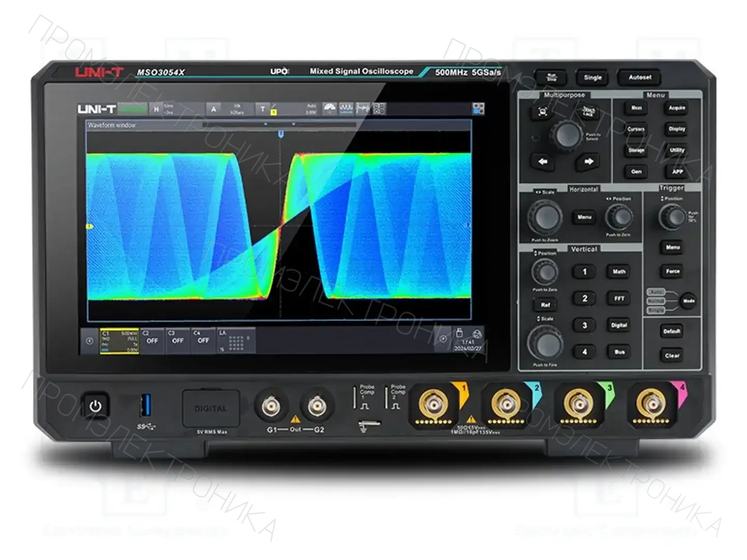
Task: Hit the Autoset key
Action: [x=640, y=78]
